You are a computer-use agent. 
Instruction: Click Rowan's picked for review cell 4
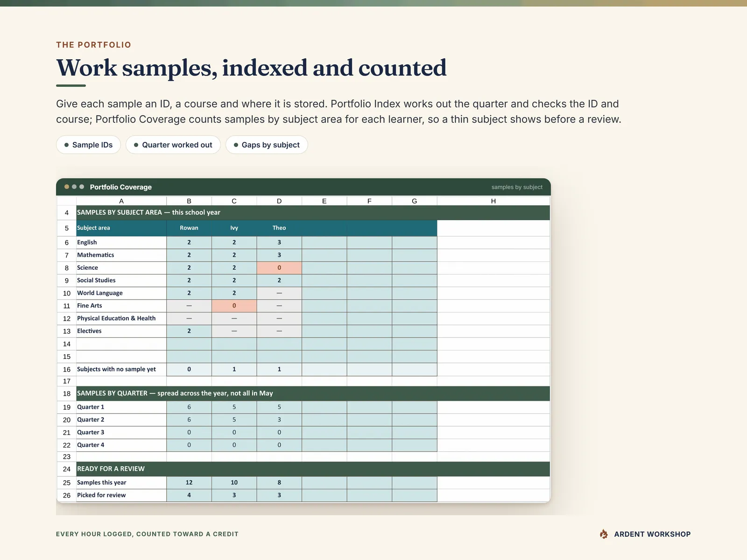click(x=189, y=495)
